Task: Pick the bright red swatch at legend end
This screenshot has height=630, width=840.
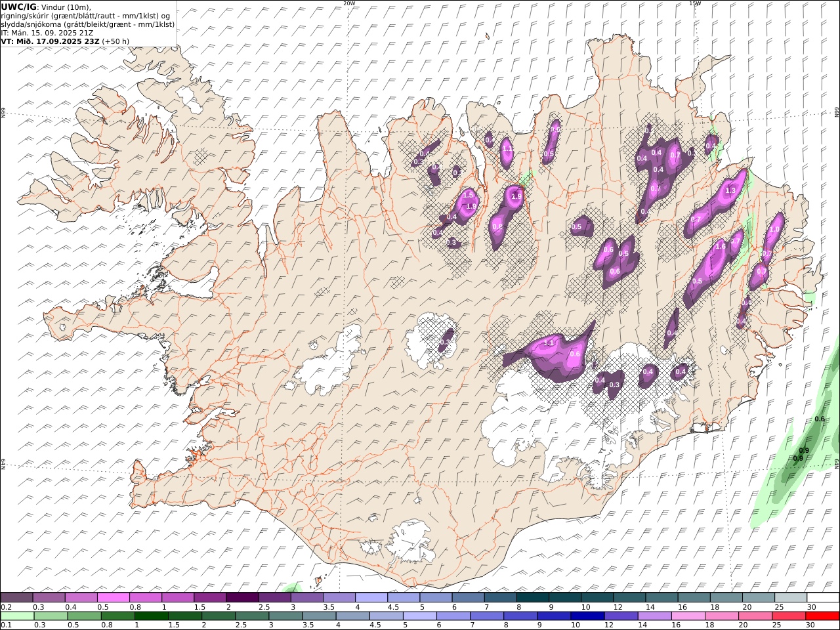Action: (822, 616)
